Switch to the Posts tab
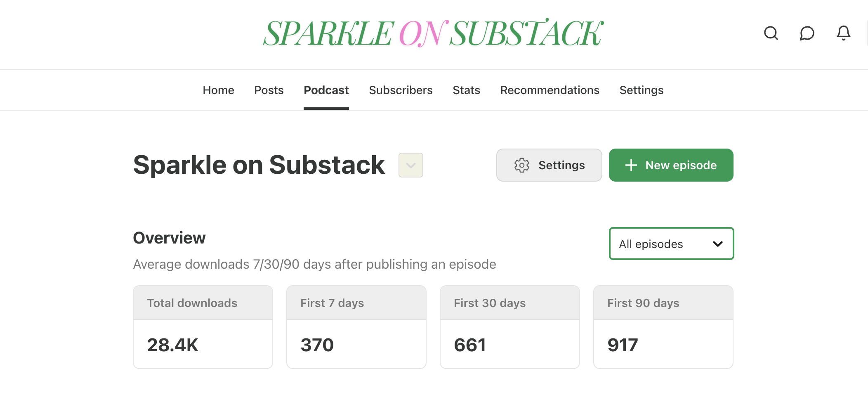 [269, 90]
